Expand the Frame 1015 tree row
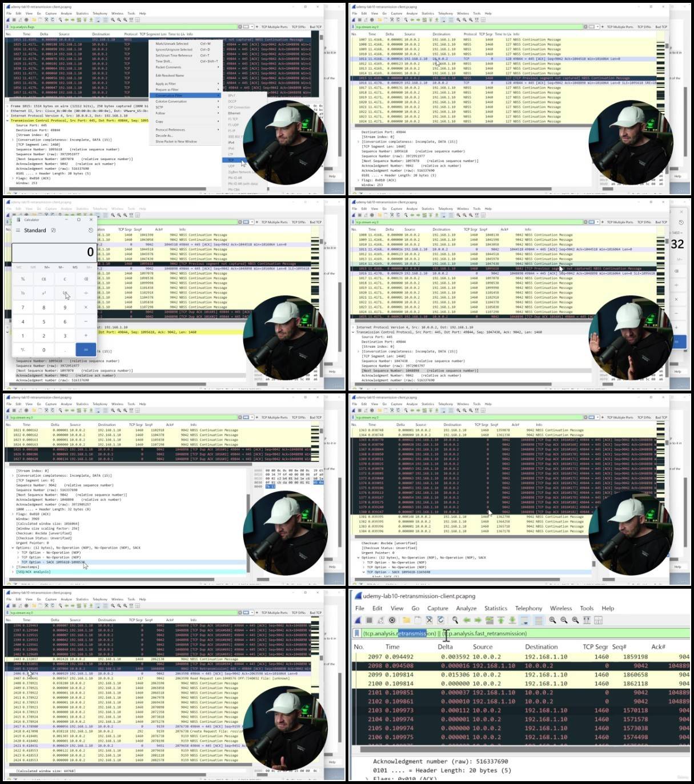The width and height of the screenshot is (694, 784). (x=8, y=106)
